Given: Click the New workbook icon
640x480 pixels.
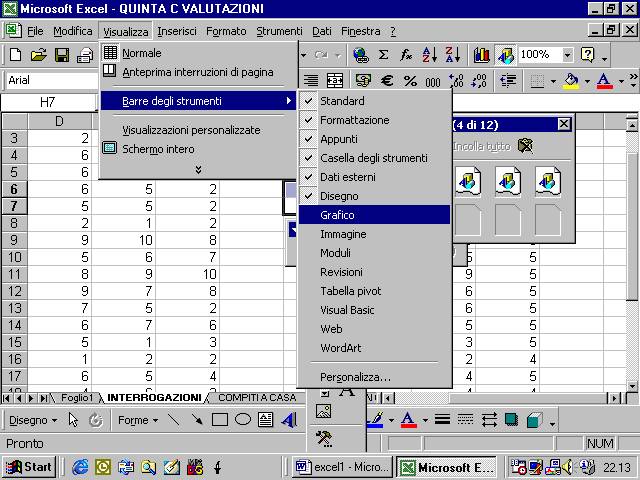Looking at the screenshot, I should click(15, 55).
